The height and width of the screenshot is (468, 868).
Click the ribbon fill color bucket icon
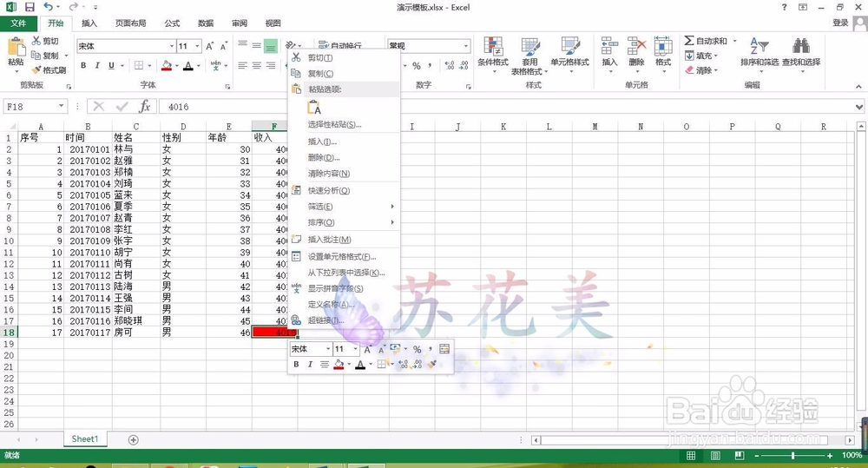coord(166,65)
